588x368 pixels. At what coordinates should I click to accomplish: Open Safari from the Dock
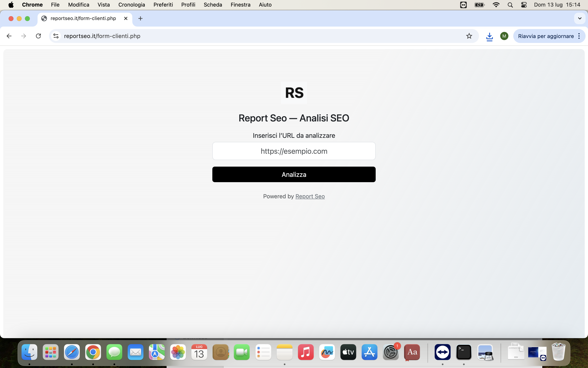click(x=72, y=352)
